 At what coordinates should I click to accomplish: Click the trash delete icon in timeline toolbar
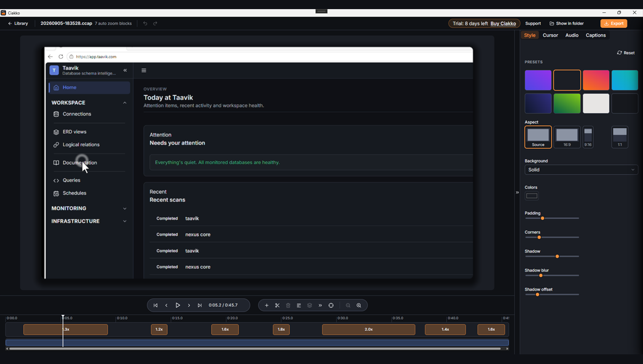(x=288, y=305)
